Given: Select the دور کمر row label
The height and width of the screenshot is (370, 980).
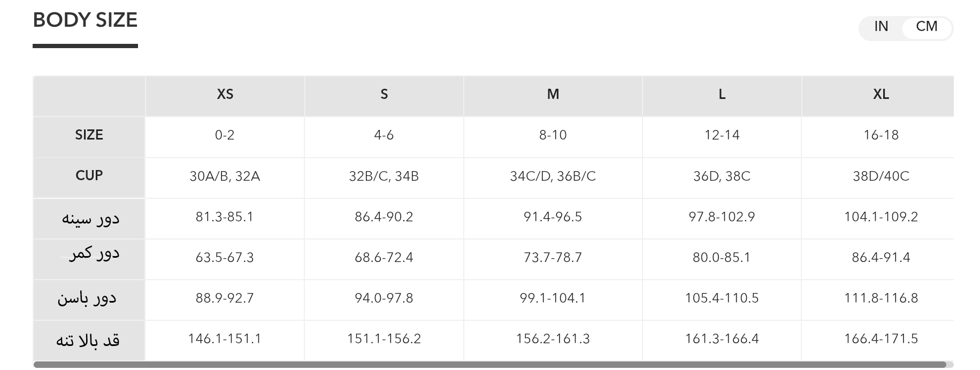Looking at the screenshot, I should [94, 253].
